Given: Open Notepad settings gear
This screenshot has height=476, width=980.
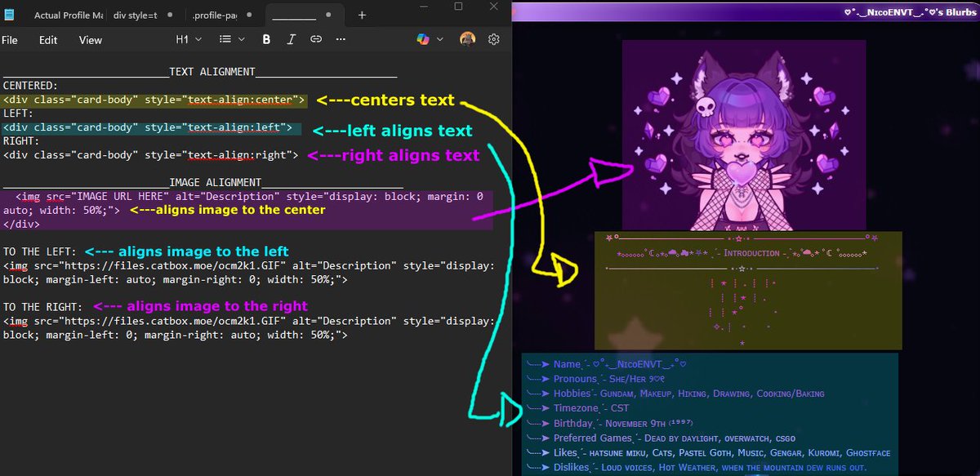Looking at the screenshot, I should pyautogui.click(x=494, y=39).
